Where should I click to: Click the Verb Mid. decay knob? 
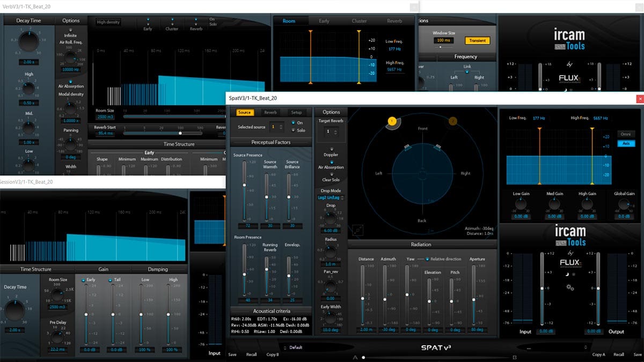click(30, 128)
